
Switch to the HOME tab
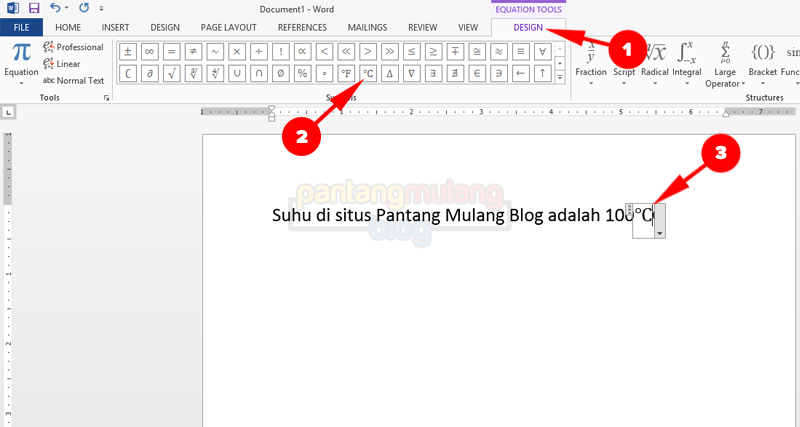68,28
